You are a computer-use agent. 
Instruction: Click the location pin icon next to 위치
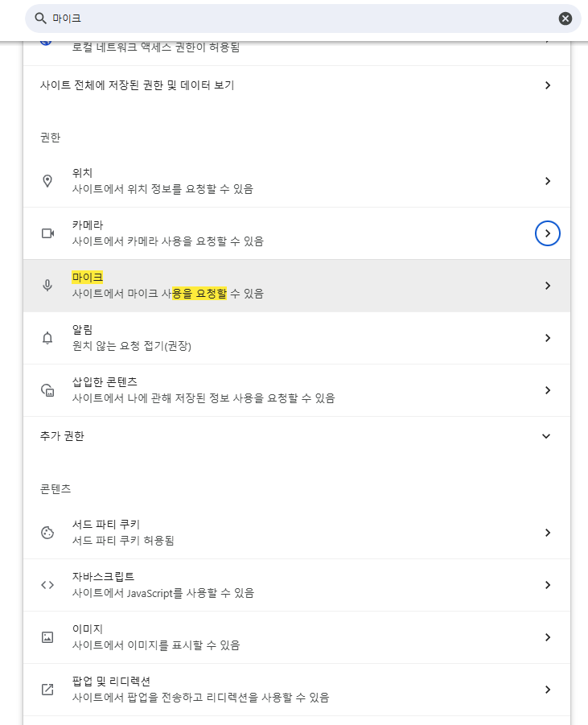[47, 181]
